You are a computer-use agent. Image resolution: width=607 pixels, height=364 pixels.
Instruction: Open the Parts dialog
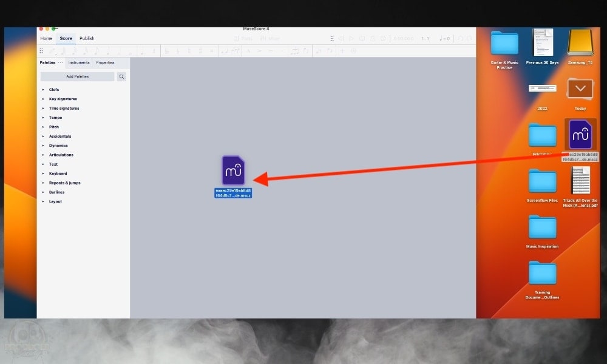(x=243, y=39)
